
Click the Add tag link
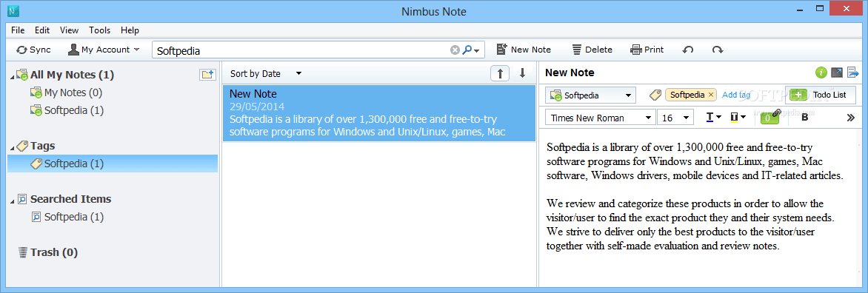click(736, 95)
